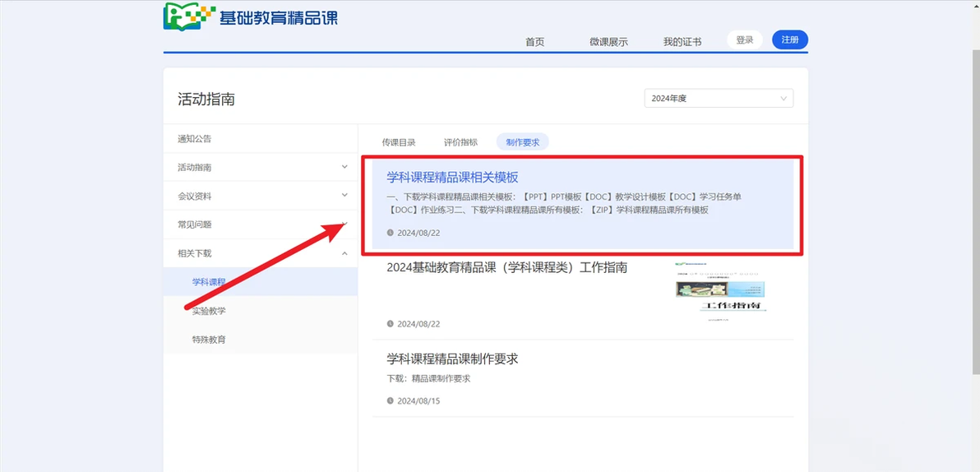This screenshot has width=980, height=472.
Task: Click the page's vertical scrollbar
Action: [976, 187]
